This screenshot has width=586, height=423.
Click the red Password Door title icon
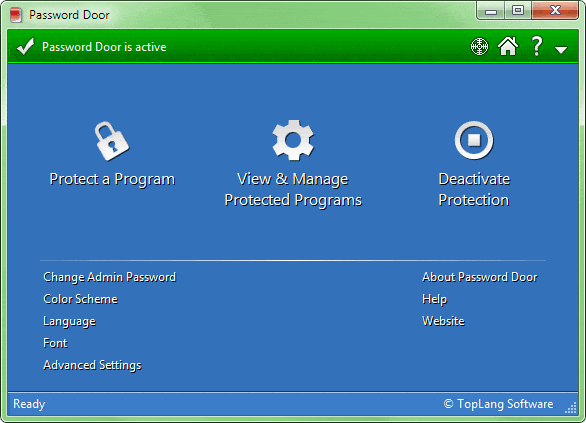[16, 15]
